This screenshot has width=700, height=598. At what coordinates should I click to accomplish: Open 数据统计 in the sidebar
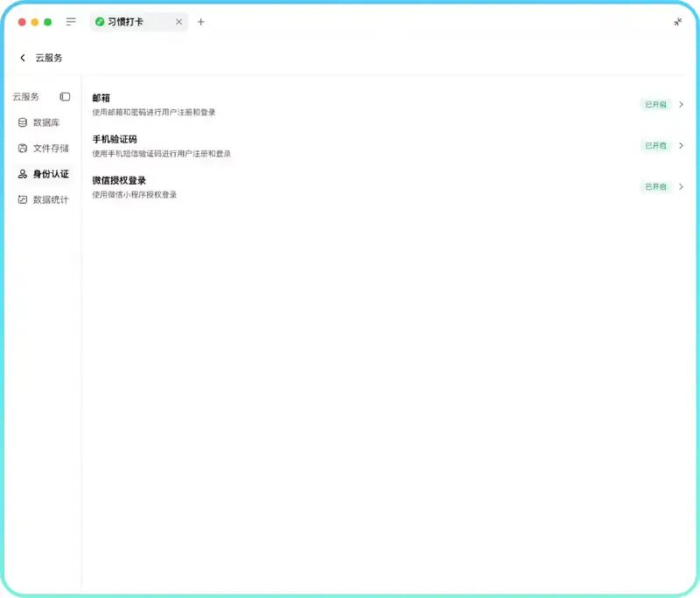click(x=43, y=200)
